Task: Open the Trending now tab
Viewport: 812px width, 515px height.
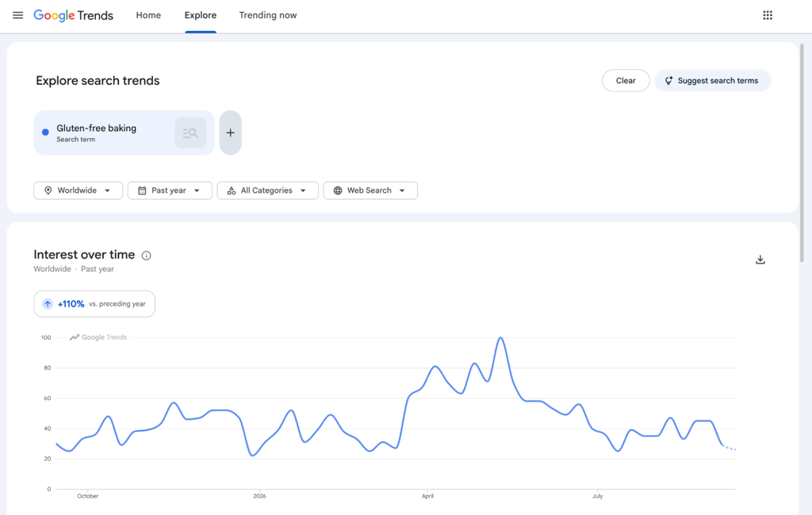Action: [x=268, y=16]
